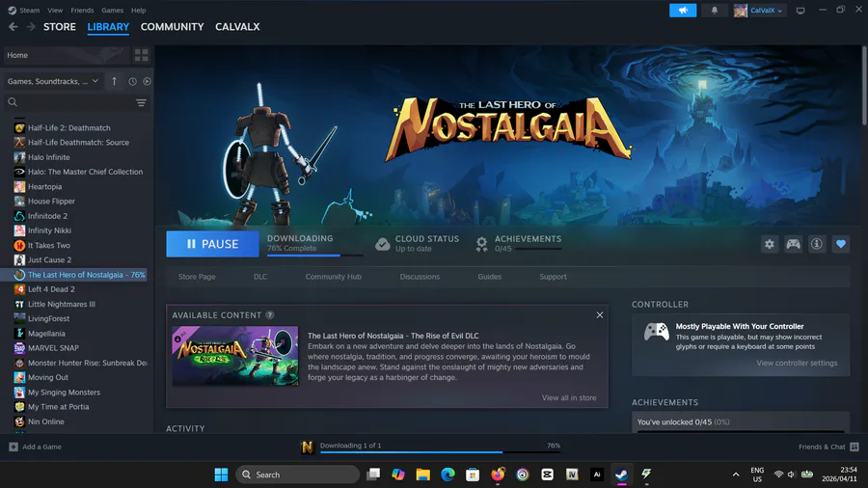Click the library Home button
Image resolution: width=868 pixels, height=488 pixels.
(67, 55)
